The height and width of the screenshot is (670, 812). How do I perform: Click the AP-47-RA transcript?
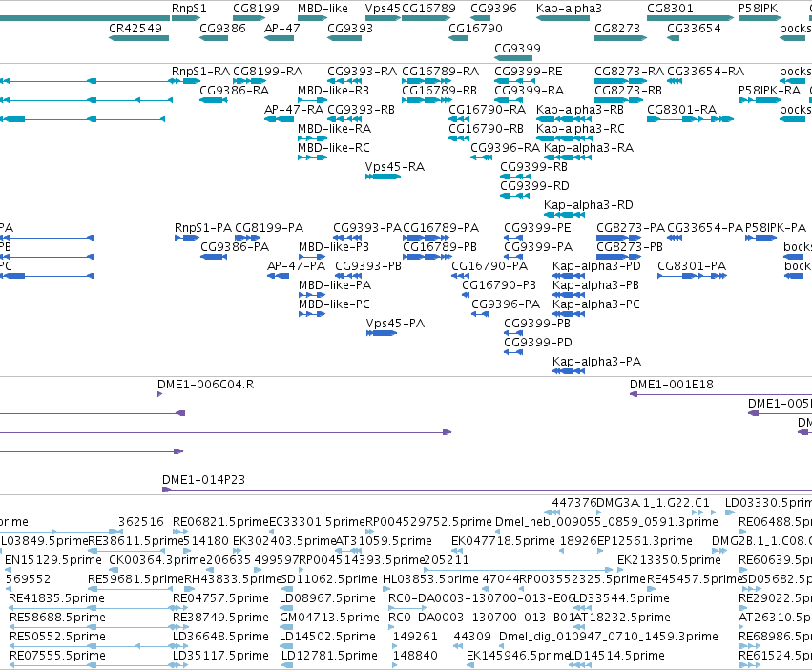280,119
